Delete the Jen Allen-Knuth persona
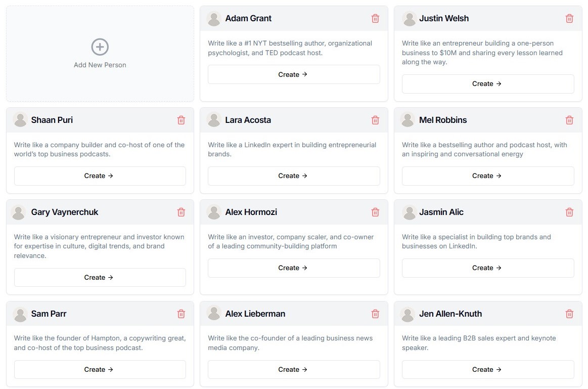The width and height of the screenshot is (588, 389). click(569, 314)
